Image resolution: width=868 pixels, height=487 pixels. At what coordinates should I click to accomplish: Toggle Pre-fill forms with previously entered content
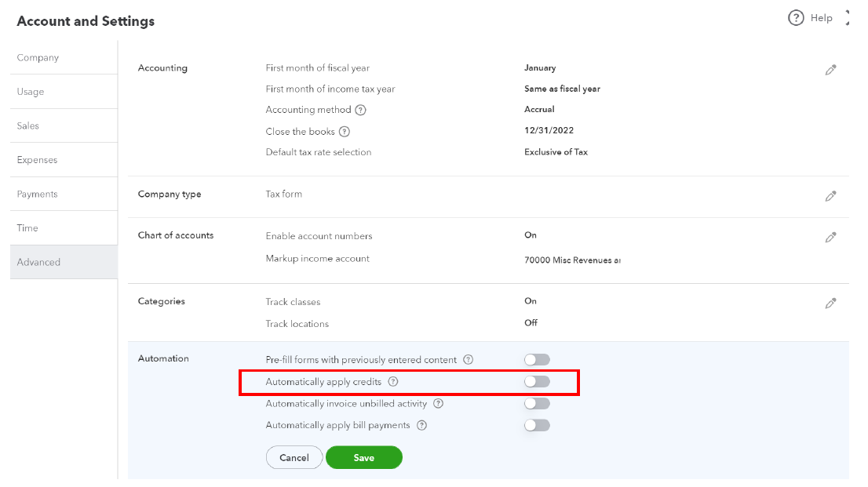coord(537,360)
